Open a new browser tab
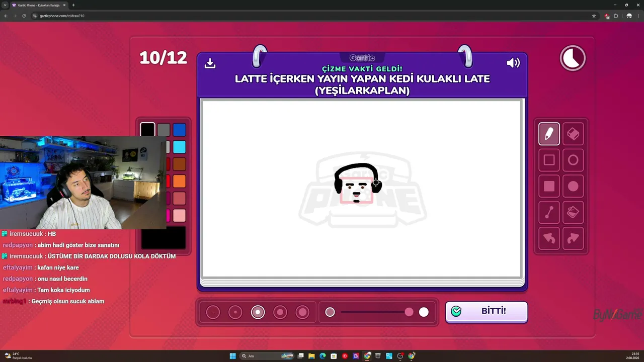The image size is (644, 362). tap(73, 5)
